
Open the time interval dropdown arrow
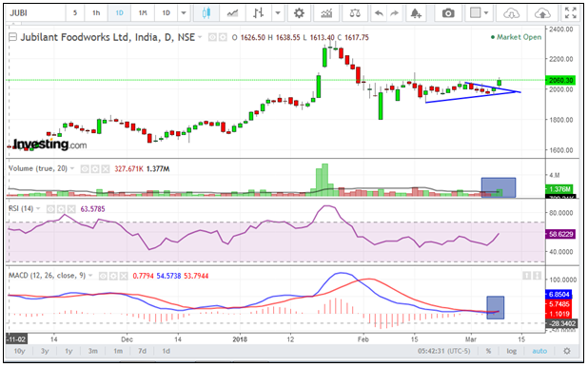pos(184,13)
